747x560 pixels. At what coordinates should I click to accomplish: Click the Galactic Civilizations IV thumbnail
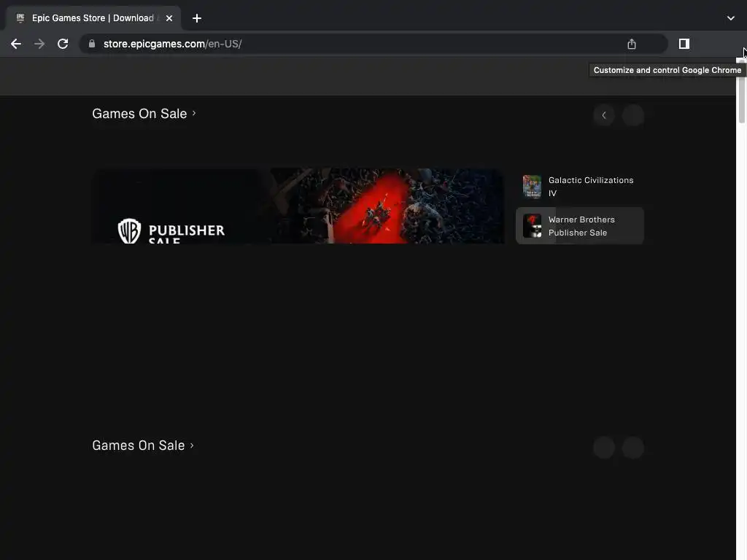tap(532, 187)
